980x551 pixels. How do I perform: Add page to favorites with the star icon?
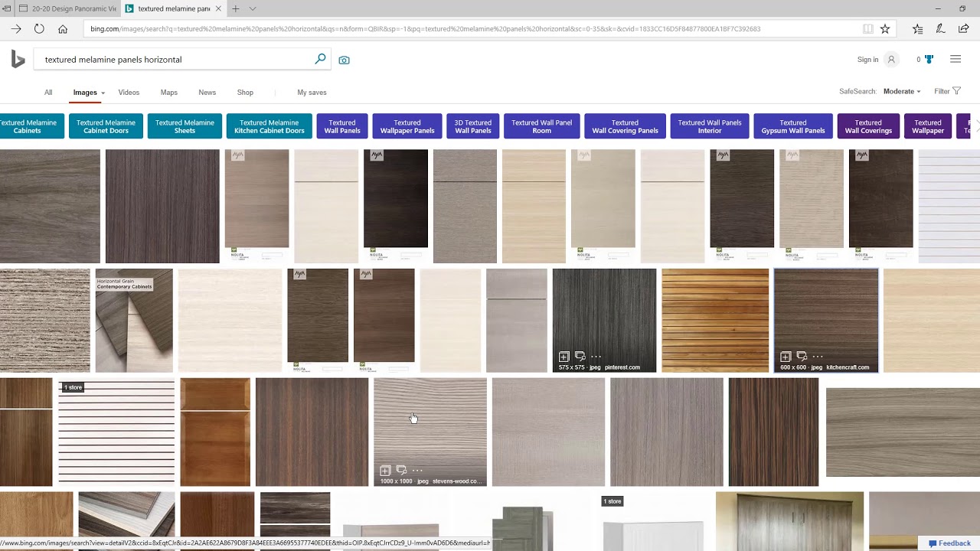pos(885,29)
